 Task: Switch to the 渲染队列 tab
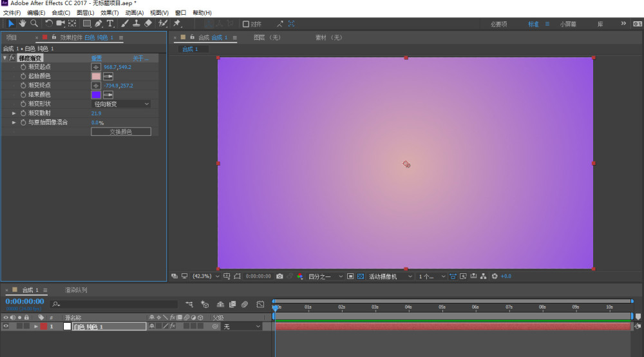(x=75, y=290)
